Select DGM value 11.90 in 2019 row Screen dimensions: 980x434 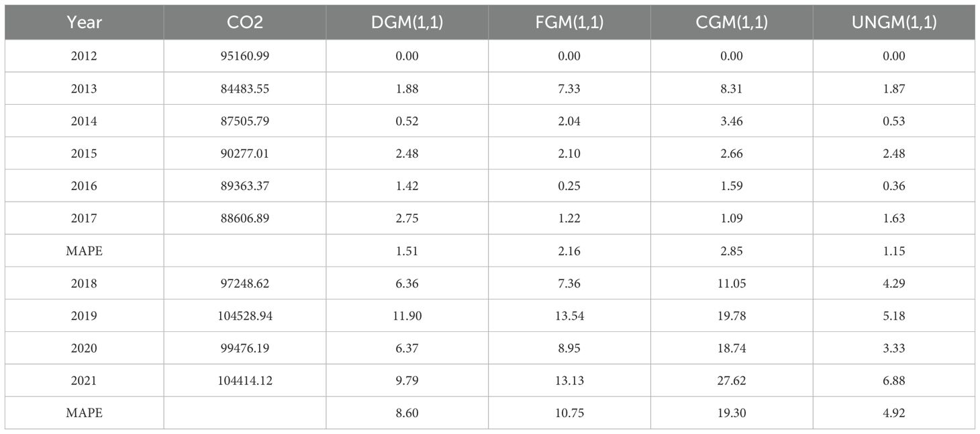pyautogui.click(x=407, y=316)
